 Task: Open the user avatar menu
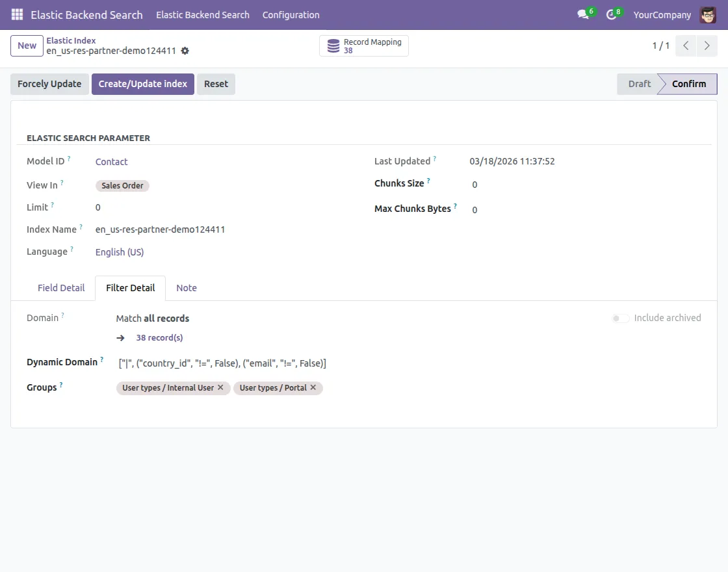tap(708, 15)
